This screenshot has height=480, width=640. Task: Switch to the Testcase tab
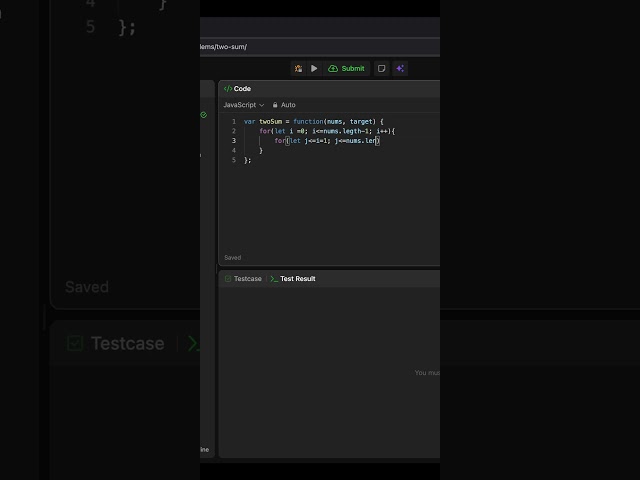(243, 279)
